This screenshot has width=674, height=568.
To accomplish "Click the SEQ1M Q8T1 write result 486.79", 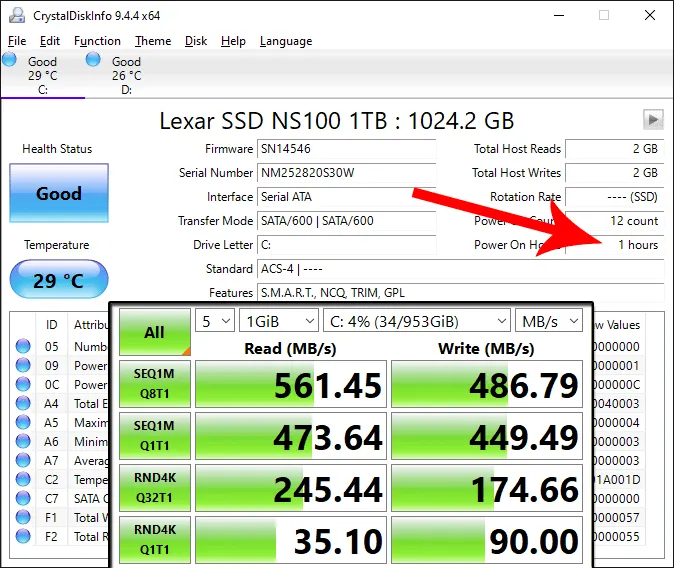I will (x=487, y=384).
